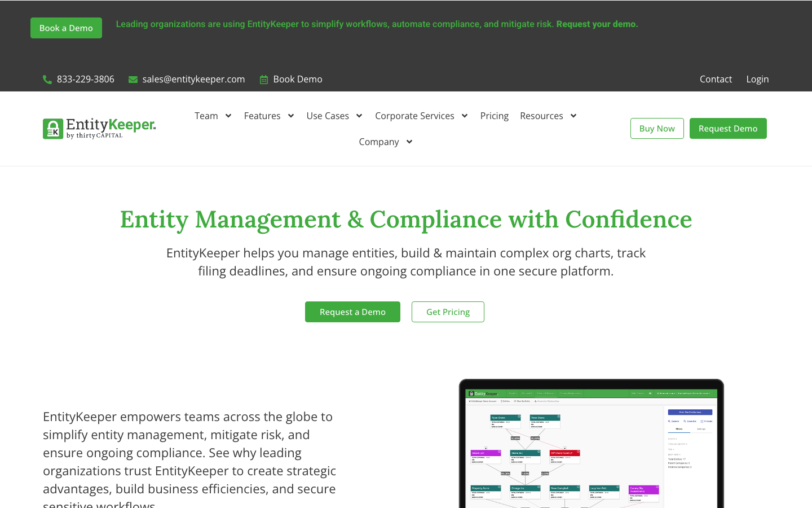Click the envelope icon beside the sales email
Screen dimensions: 812x508
point(133,80)
